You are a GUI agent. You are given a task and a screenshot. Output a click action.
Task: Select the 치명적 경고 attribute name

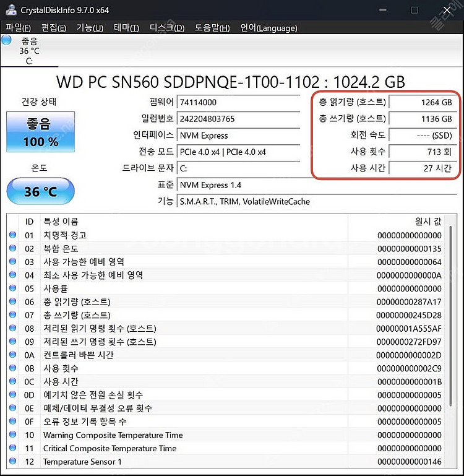click(65, 235)
